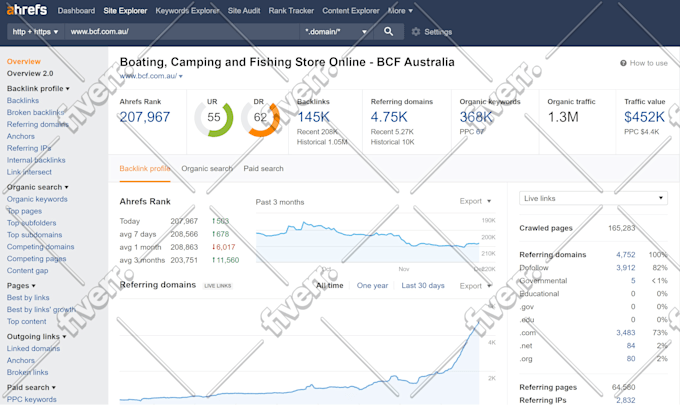Screen dimensions: 680x405
Task: Switch to the Backlink profile tab
Action: [145, 168]
